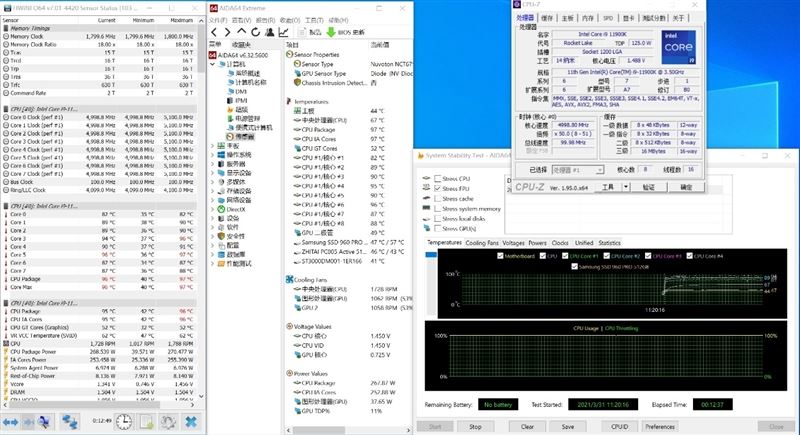
Task: Click the CPU-Z 确定 button
Action: click(x=686, y=187)
